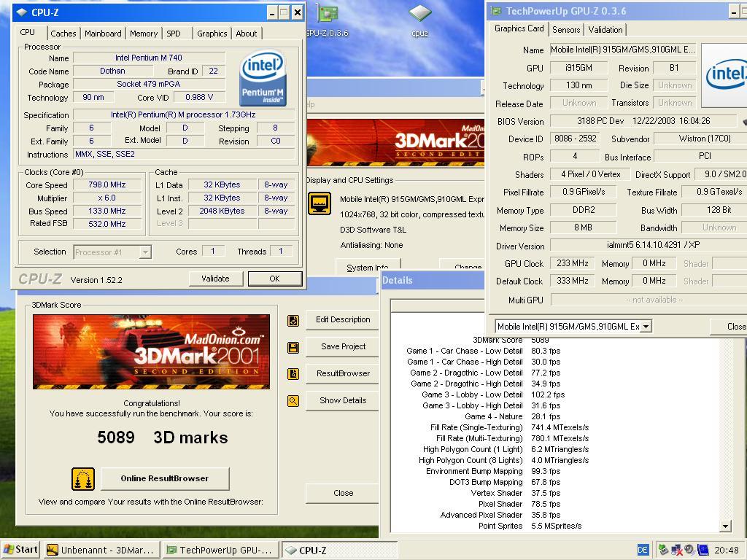Click the Online ResultBrowser button

tap(165, 478)
